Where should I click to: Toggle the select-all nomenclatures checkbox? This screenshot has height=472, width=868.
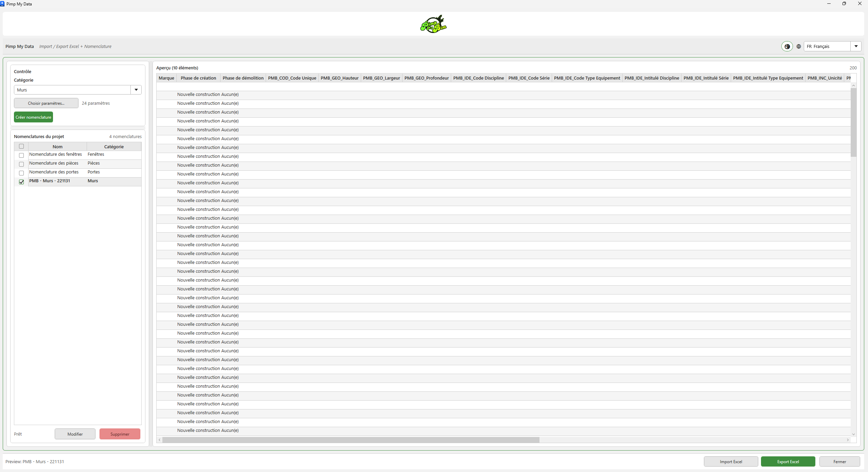[x=21, y=147]
